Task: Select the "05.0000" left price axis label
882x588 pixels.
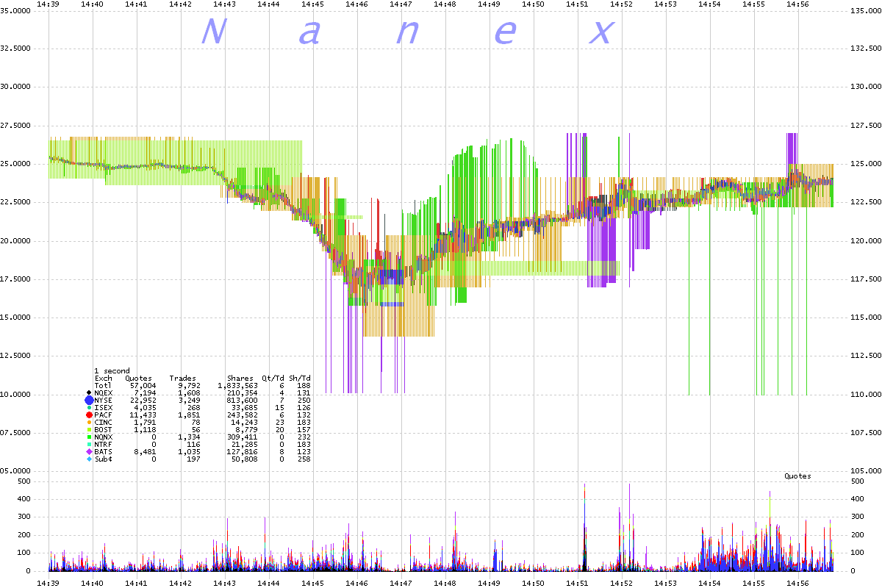Action: 15,471
